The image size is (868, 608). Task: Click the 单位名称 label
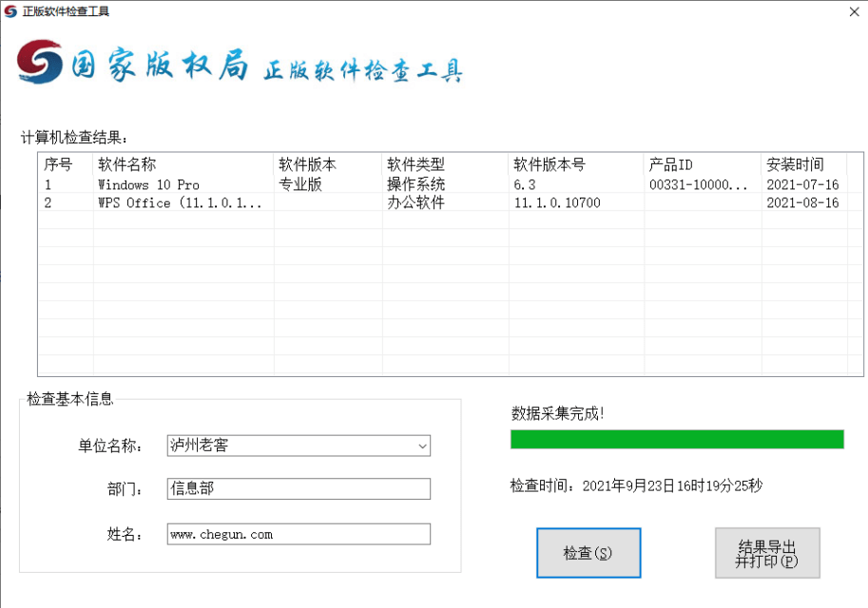pyautogui.click(x=109, y=446)
